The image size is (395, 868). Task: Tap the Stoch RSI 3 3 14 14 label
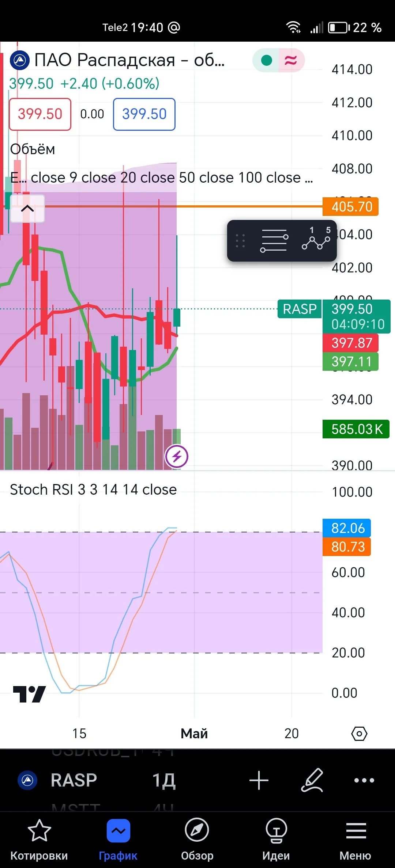tap(93, 490)
